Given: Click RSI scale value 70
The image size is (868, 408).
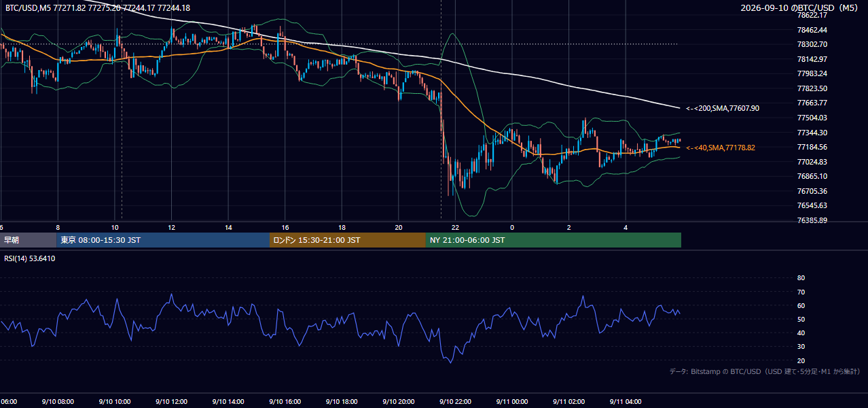Looking at the screenshot, I should click(801, 292).
